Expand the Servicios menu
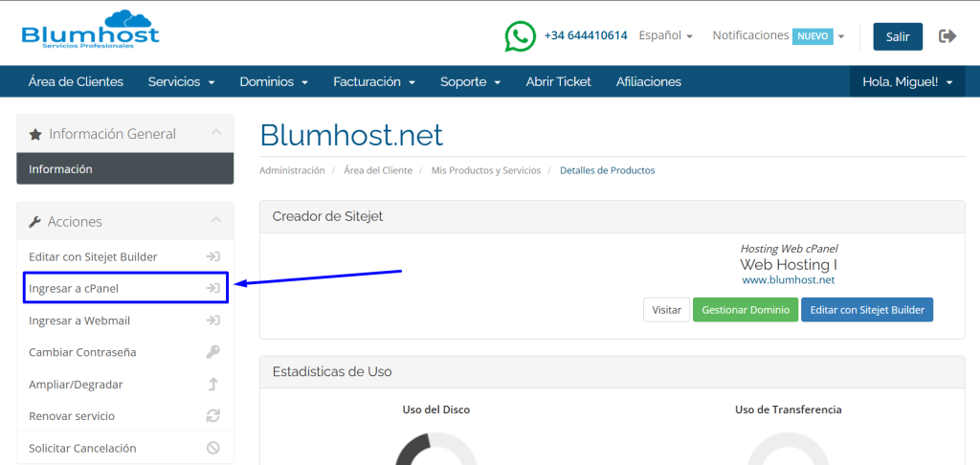The width and height of the screenshot is (980, 465). pos(181,82)
